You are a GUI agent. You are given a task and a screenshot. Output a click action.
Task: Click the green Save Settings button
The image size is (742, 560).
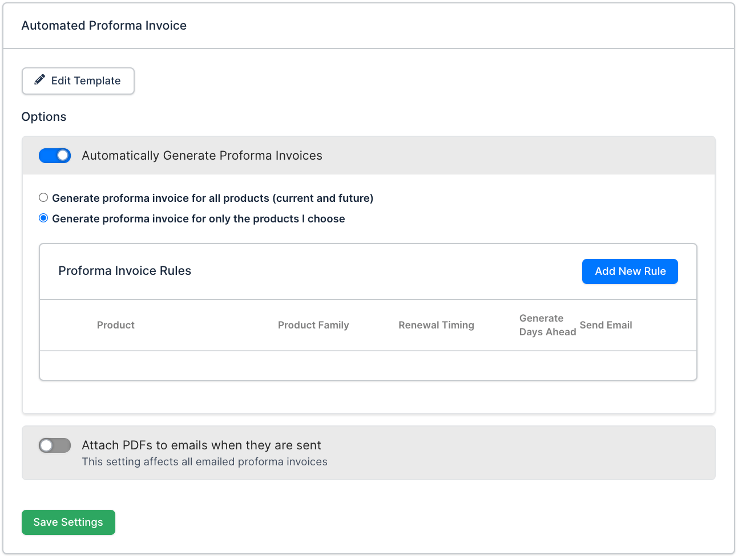(x=68, y=522)
